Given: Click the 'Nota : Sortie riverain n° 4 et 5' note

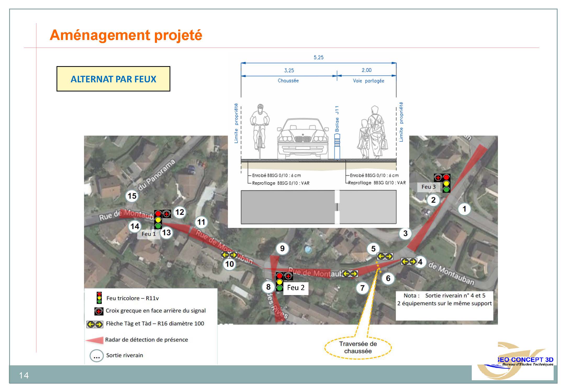Looking at the screenshot, I should coord(444,296).
